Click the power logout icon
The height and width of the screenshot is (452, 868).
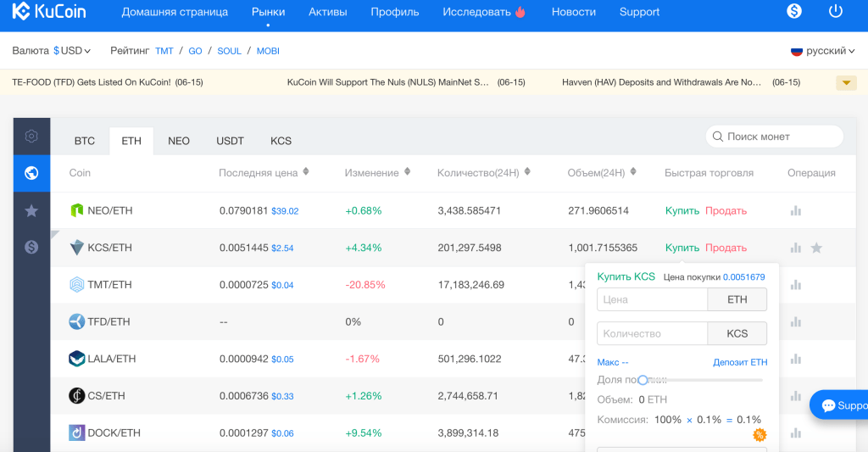(835, 10)
